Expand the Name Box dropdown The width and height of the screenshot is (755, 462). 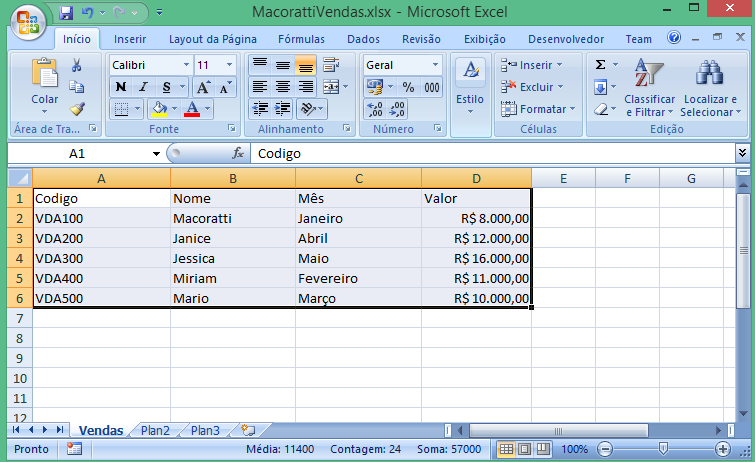coord(156,154)
